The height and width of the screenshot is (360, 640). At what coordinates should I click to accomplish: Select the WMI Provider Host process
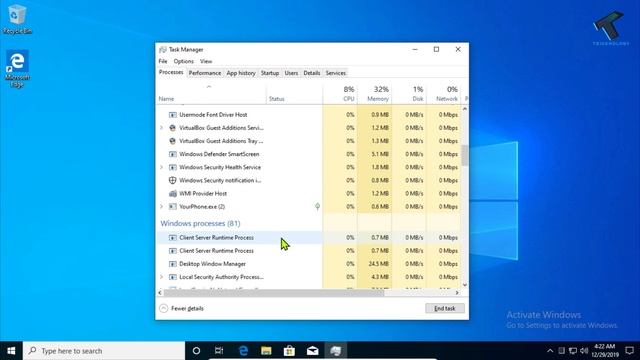click(309, 193)
